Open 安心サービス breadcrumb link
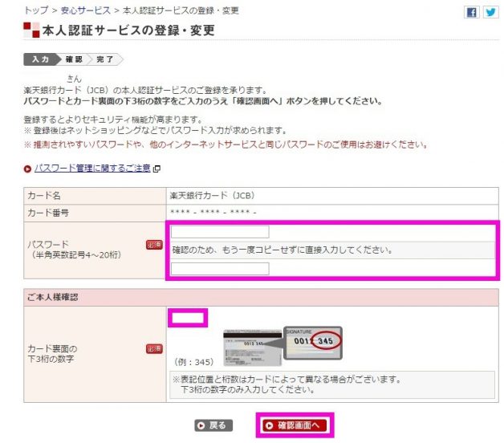Image resolution: width=504 pixels, height=443 pixels. 86,10
